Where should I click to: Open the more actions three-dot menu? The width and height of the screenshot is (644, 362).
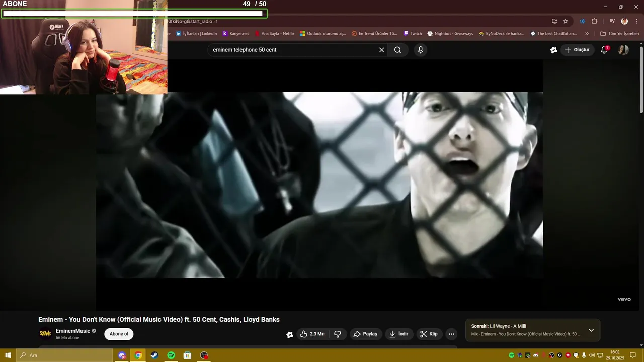coord(451,334)
